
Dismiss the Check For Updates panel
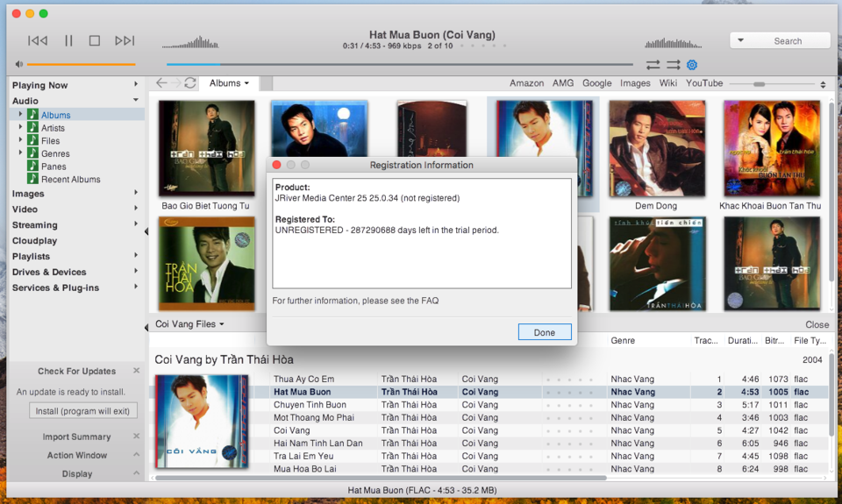[x=137, y=371]
